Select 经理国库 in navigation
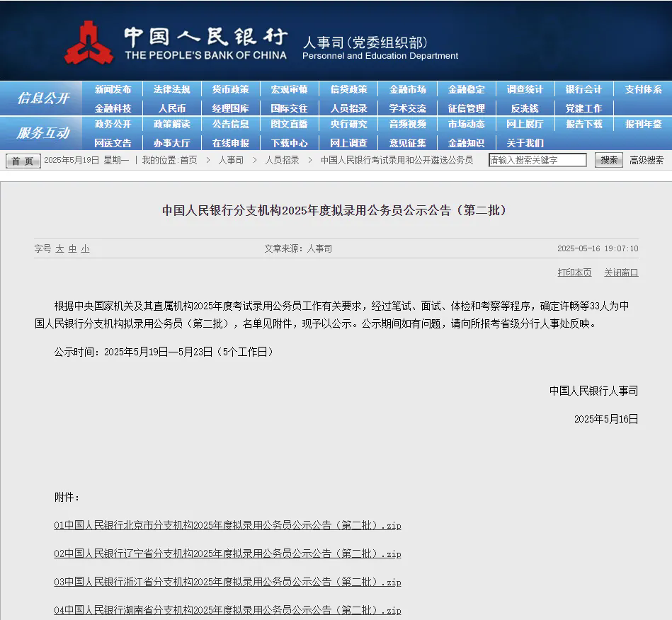 point(231,108)
